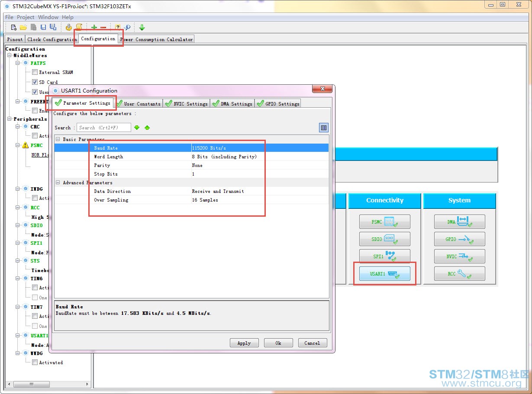The image size is (532, 394).
Task: Toggle the CRC Activated checkbox
Action: pos(35,136)
